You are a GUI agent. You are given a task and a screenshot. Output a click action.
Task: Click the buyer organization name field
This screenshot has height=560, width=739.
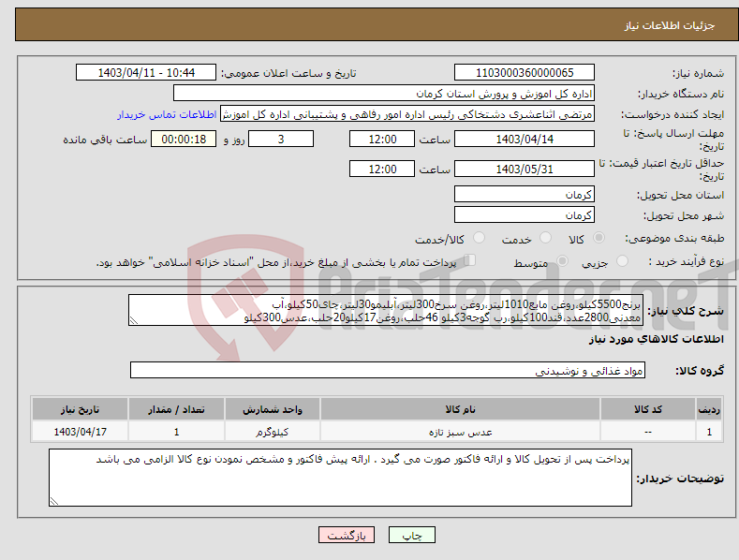384,94
